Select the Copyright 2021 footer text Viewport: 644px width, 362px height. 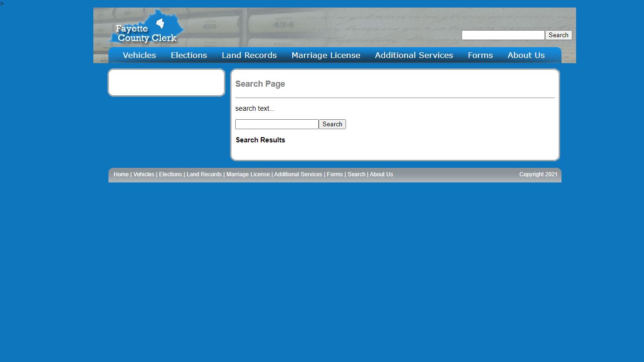[538, 174]
